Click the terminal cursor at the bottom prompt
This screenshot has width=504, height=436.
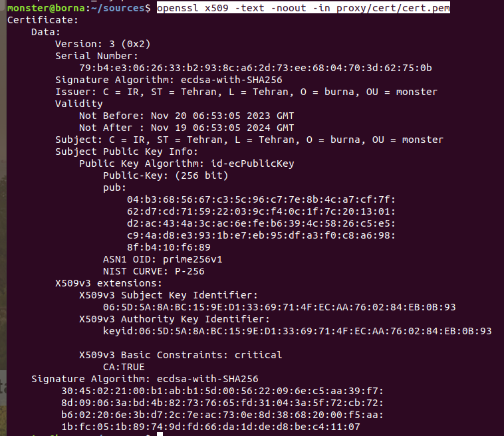pos(160,433)
